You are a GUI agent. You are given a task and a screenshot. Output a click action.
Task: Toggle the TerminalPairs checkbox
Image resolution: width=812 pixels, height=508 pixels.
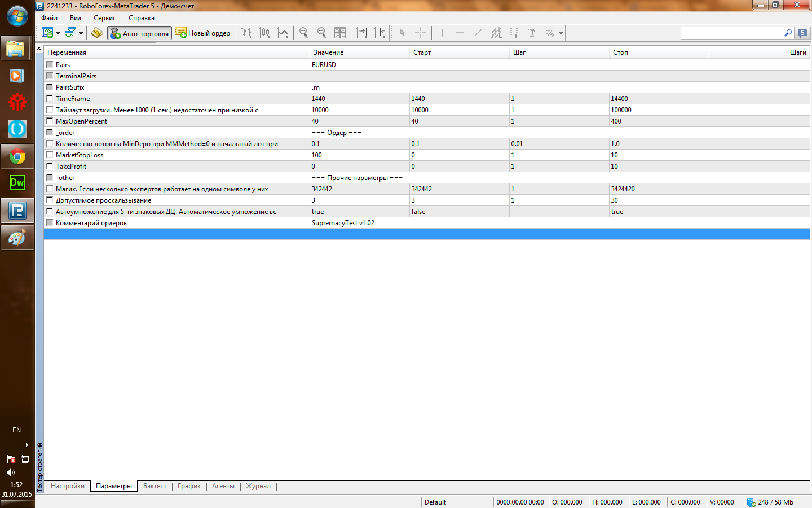tap(50, 76)
